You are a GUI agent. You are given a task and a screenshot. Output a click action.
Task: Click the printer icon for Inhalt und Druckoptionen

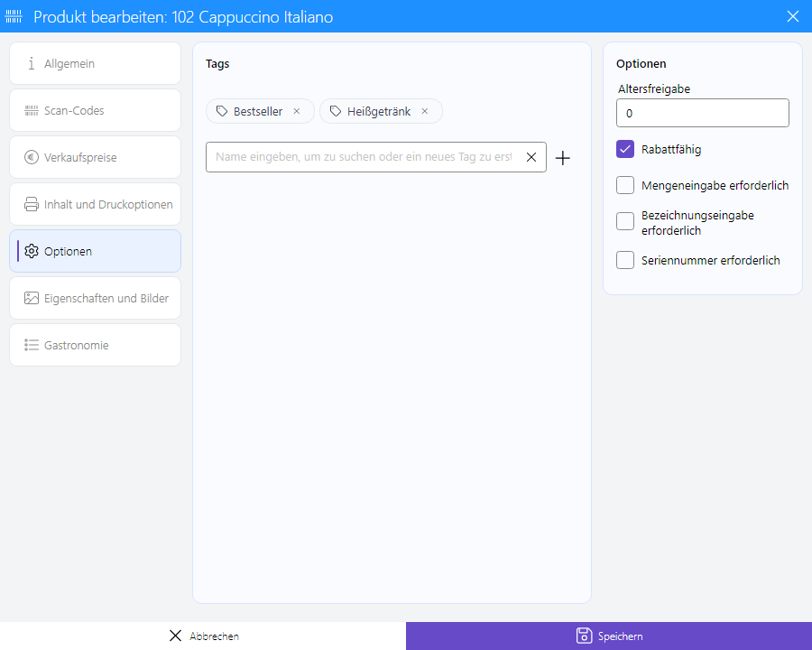click(32, 204)
